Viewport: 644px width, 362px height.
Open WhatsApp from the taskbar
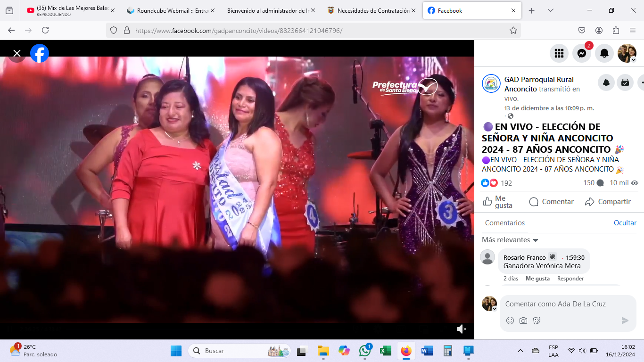[365, 351]
